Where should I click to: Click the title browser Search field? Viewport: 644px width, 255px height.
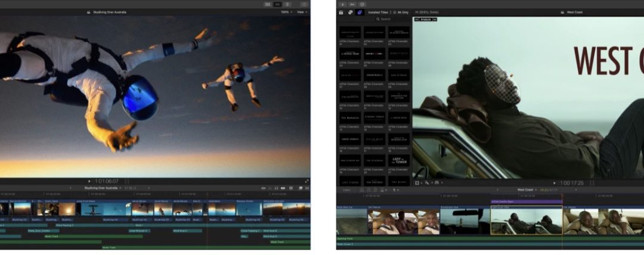383,19
